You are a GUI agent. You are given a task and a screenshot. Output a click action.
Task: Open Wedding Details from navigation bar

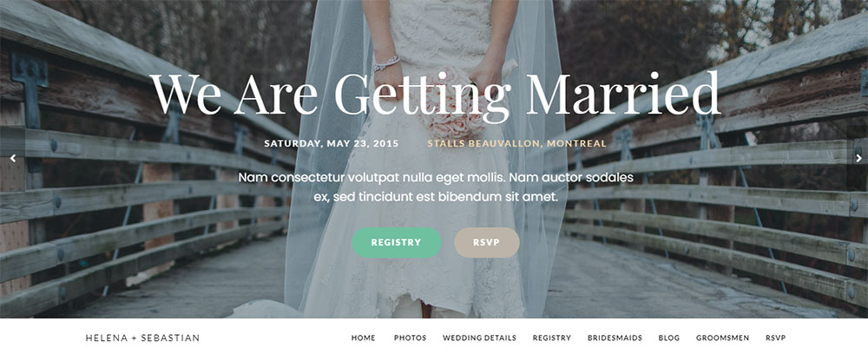pyautogui.click(x=479, y=338)
